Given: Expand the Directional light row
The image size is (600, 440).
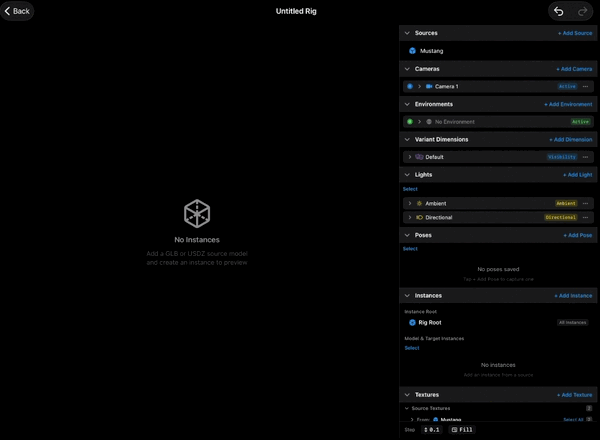Looking at the screenshot, I should tap(410, 217).
